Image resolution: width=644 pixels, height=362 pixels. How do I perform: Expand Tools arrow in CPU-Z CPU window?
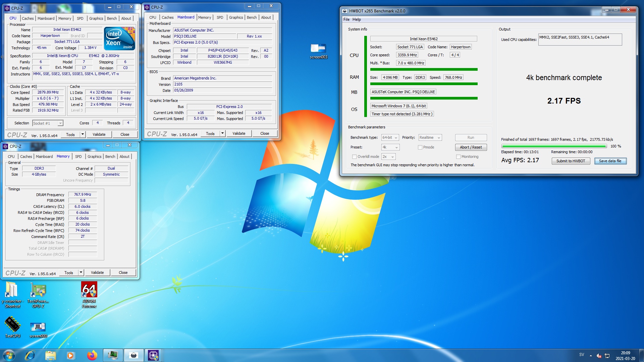pos(83,134)
